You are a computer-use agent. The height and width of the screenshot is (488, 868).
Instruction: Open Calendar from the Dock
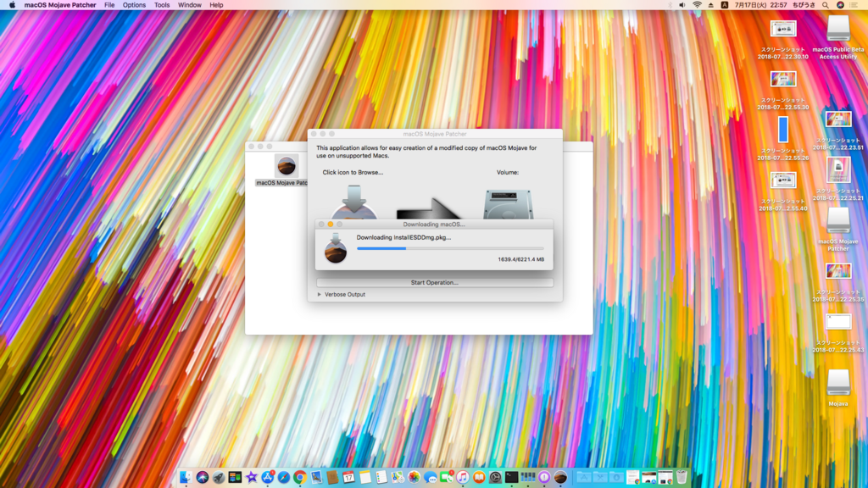348,477
